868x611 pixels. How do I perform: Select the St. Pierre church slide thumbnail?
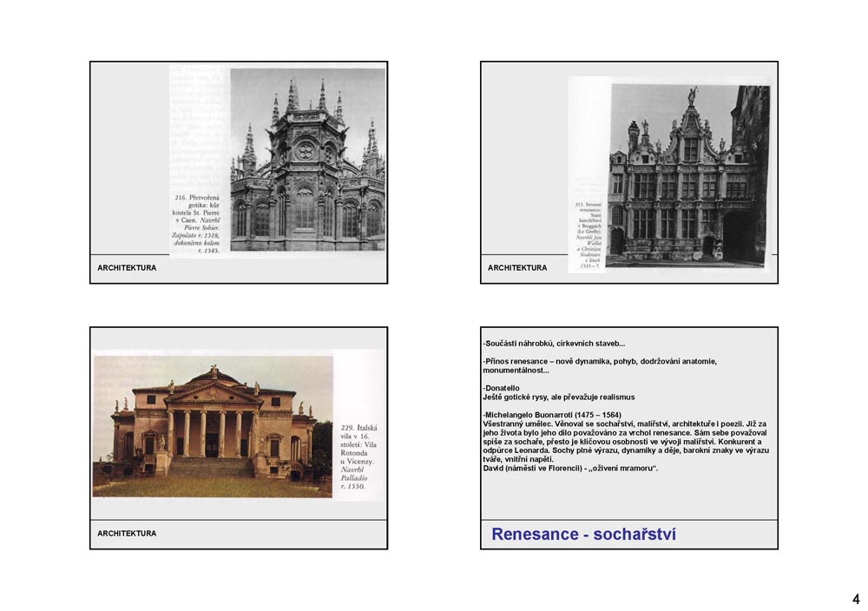[239, 173]
